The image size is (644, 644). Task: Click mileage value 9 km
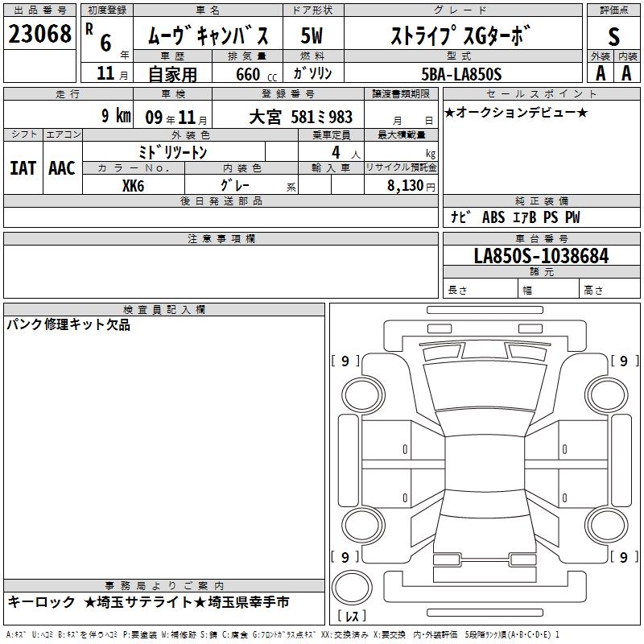(x=116, y=115)
